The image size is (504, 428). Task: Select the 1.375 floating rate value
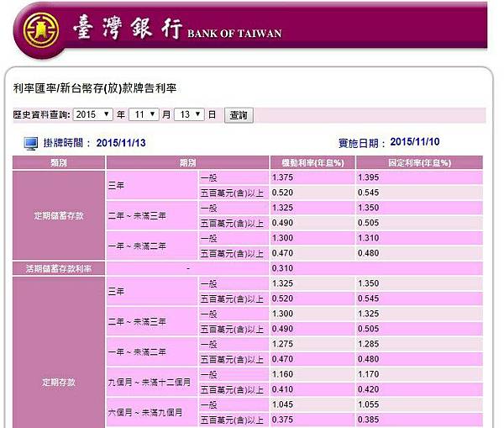click(282, 177)
